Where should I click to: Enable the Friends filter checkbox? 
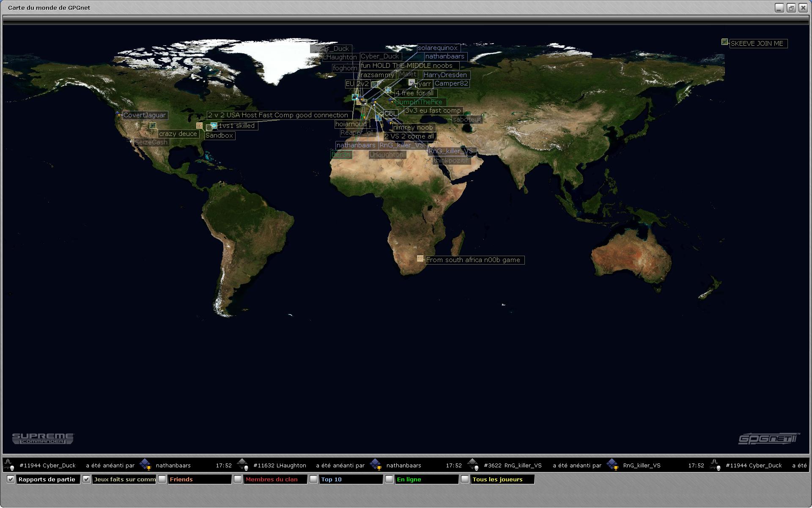[x=162, y=479]
